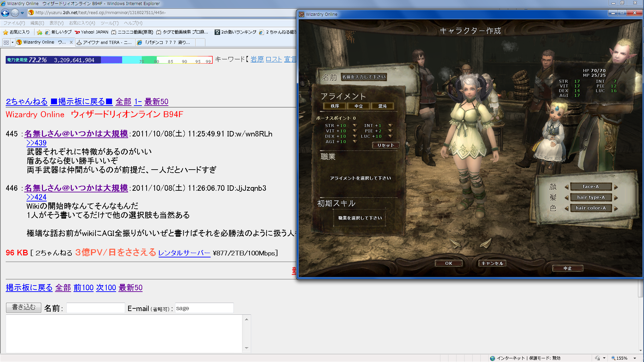Click the STR bonus point down arrow
This screenshot has height=362, width=644.
pos(355,125)
